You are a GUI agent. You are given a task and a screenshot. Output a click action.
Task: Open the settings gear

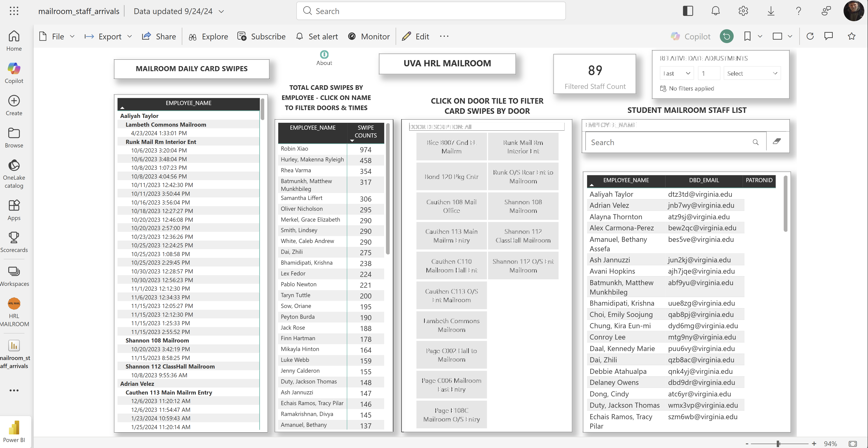[x=743, y=11]
